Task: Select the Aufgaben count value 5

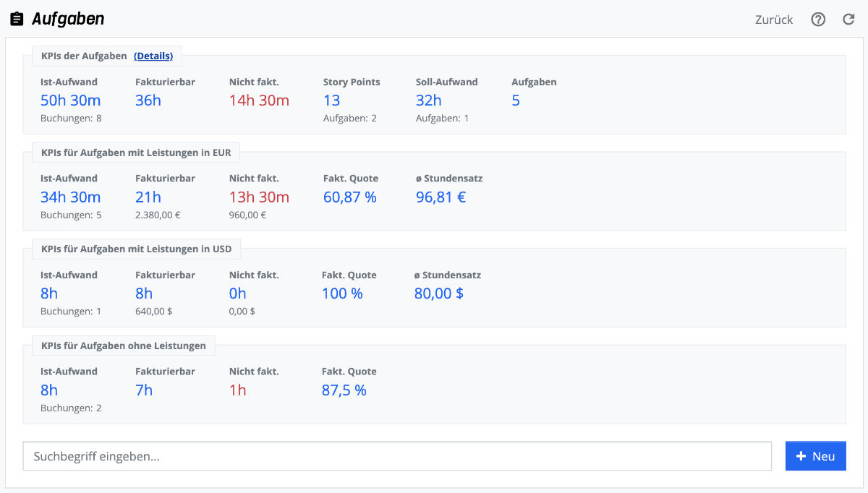Action: [516, 100]
